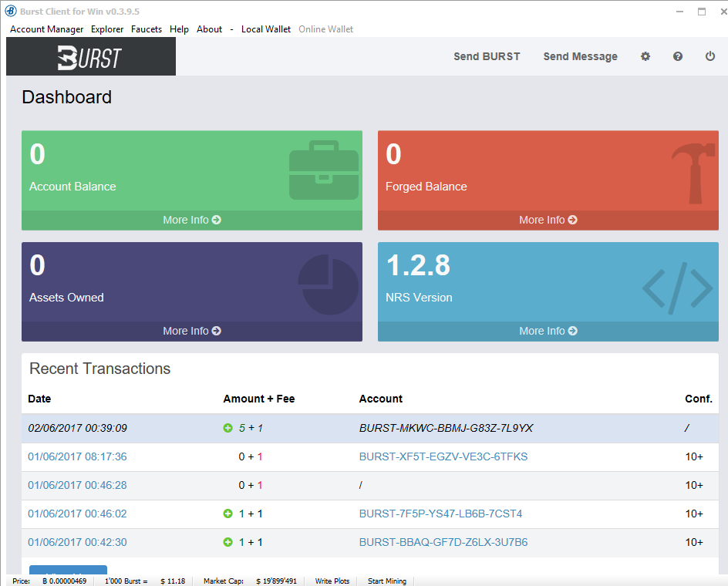Click Send BURST

click(x=487, y=56)
